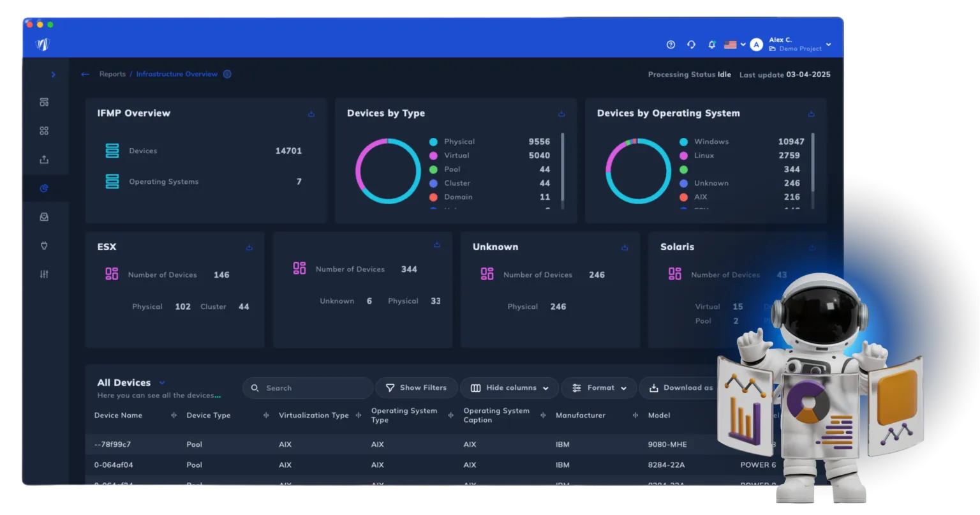The image size is (980, 515).
Task: Expand the All Devices dropdown arrow
Action: [162, 383]
